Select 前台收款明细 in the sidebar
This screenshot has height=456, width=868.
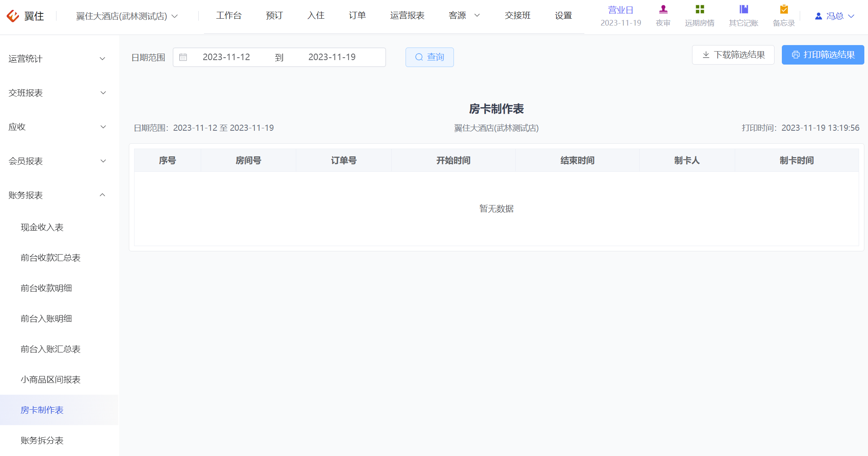point(46,288)
